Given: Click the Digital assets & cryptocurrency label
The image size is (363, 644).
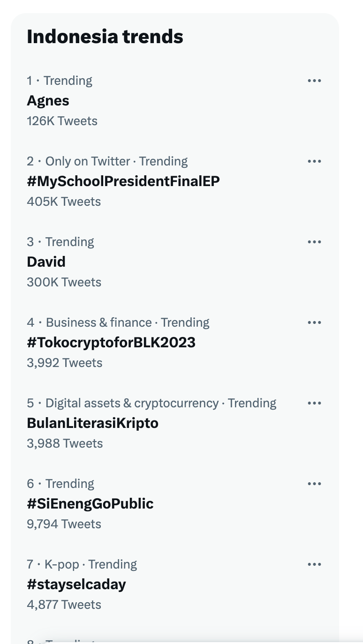Looking at the screenshot, I should [x=132, y=403].
